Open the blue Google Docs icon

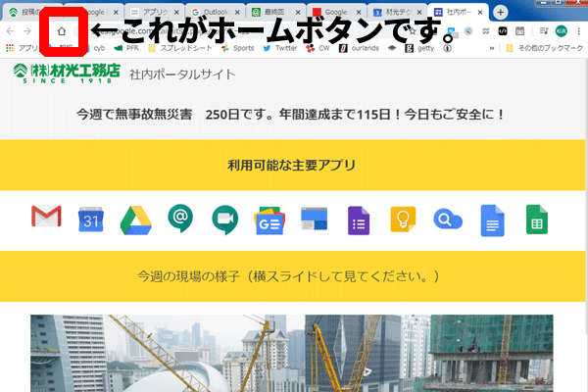tap(492, 220)
